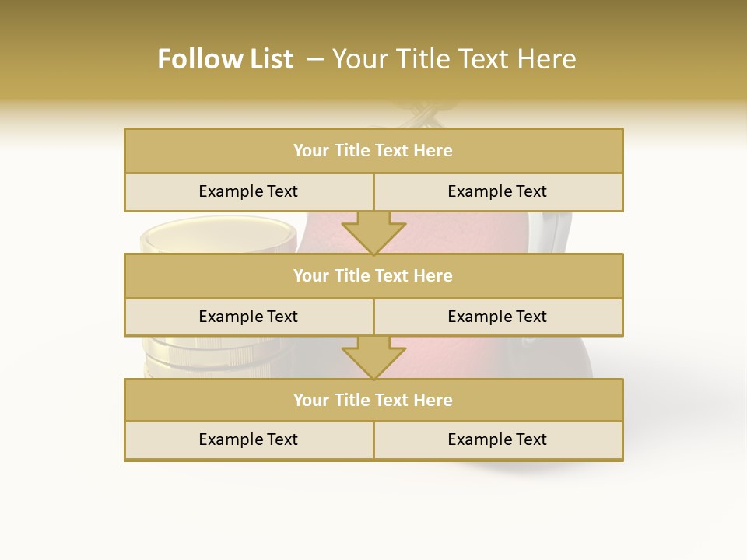
Task: Click bottom block's left "Example Text" cell
Action: point(248,439)
